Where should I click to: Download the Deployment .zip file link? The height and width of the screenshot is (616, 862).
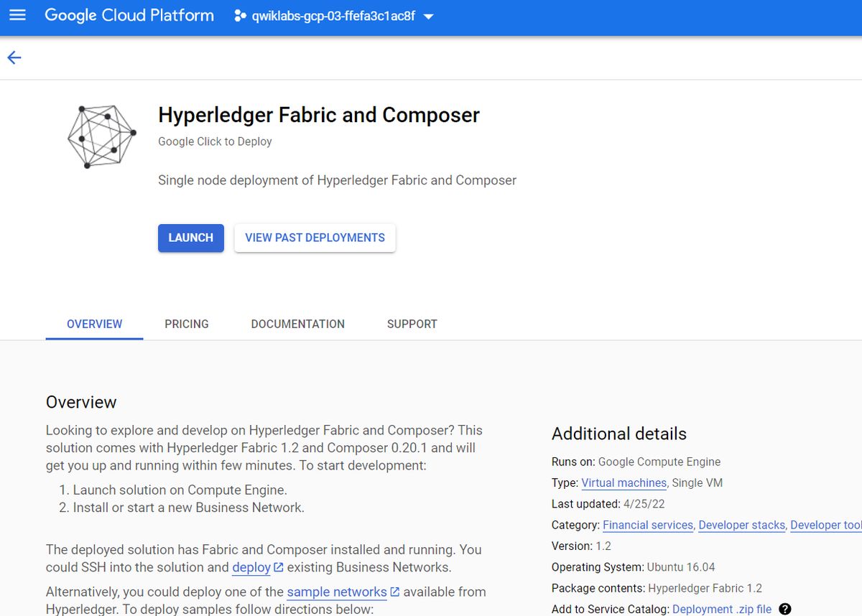click(722, 609)
